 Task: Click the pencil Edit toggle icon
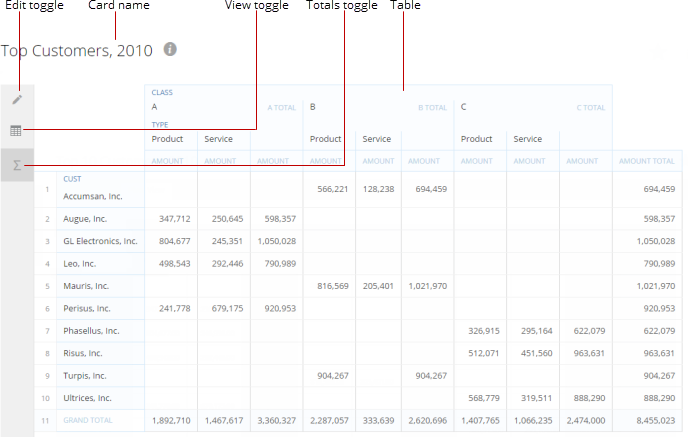[16, 99]
